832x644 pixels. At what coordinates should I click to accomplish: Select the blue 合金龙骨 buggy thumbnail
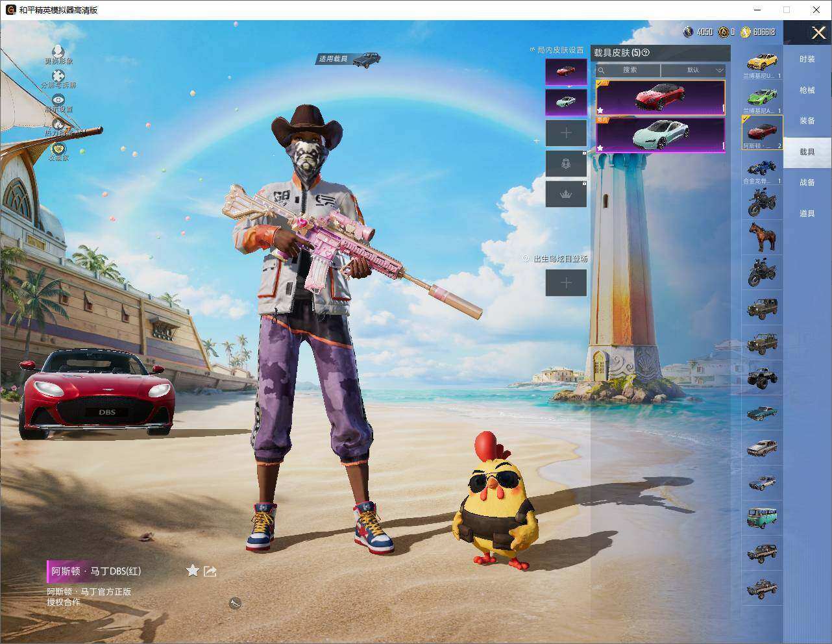(762, 168)
